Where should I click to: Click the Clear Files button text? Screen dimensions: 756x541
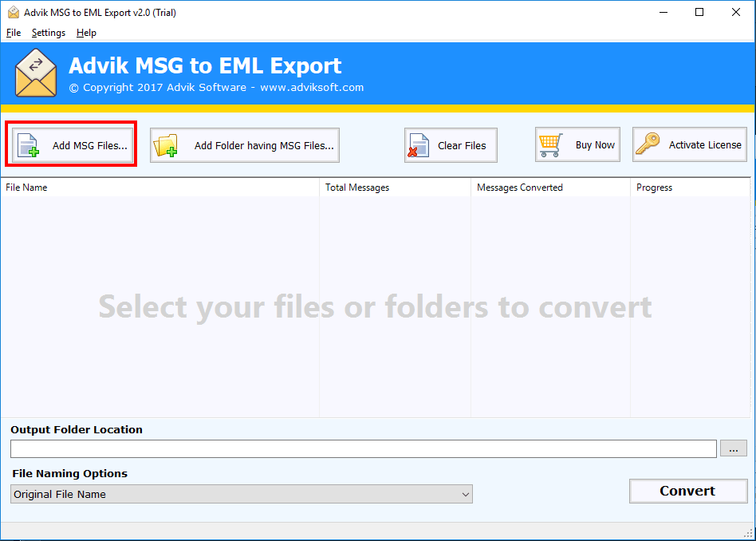point(462,146)
